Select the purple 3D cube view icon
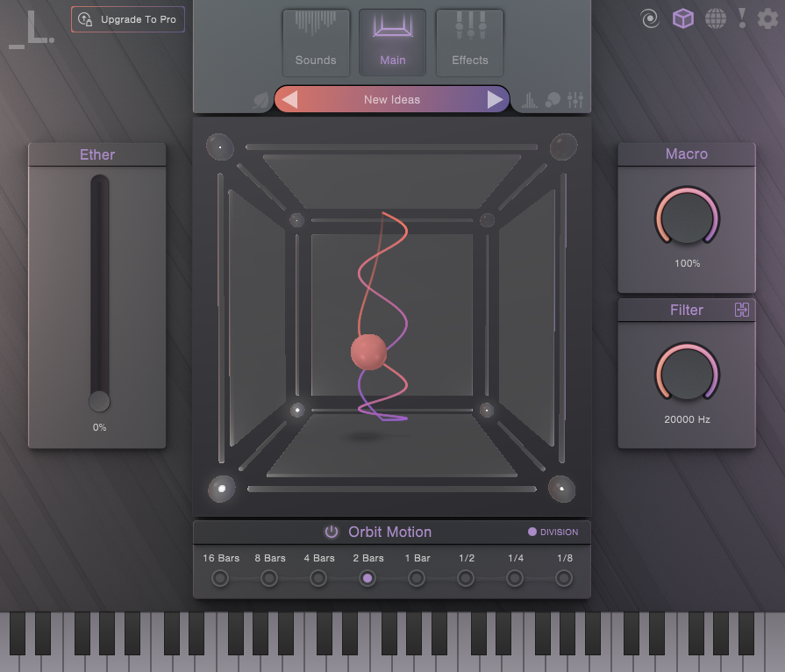This screenshot has height=672, width=785. [x=682, y=18]
